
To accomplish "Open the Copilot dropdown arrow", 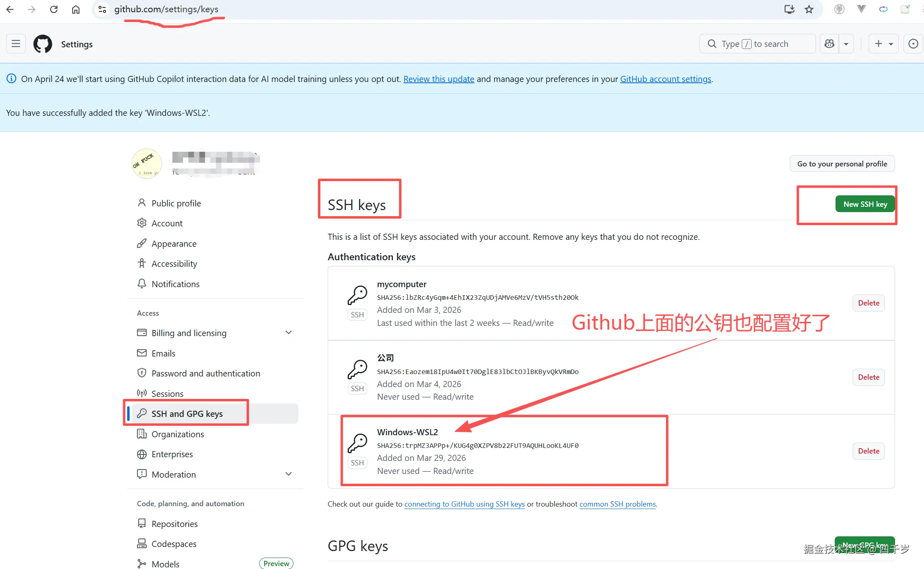I will pyautogui.click(x=847, y=44).
